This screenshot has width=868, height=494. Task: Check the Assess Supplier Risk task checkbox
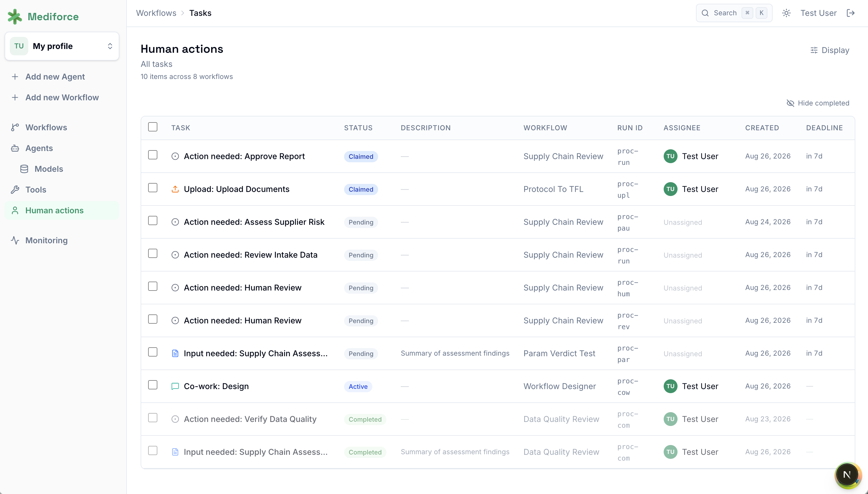pos(153,220)
